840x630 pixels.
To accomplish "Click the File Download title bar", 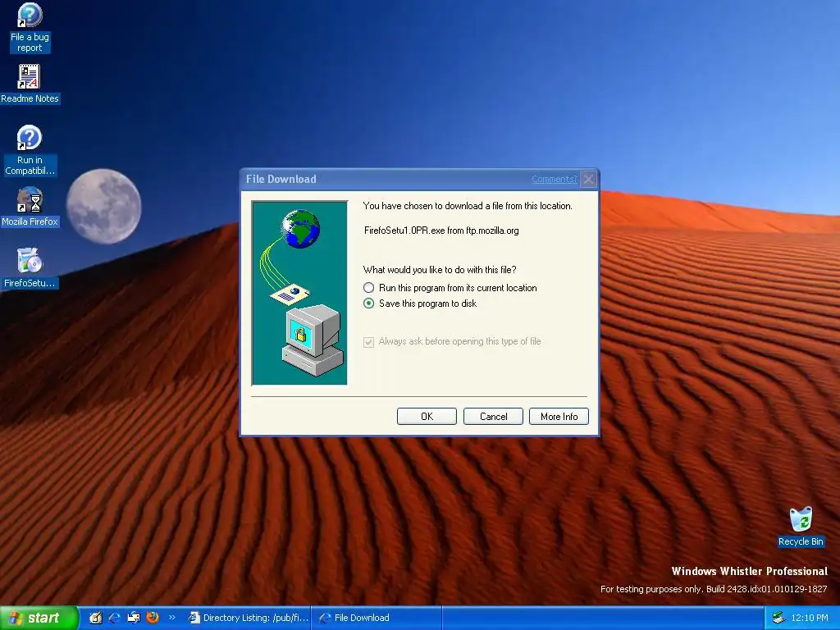I will pyautogui.click(x=419, y=179).
